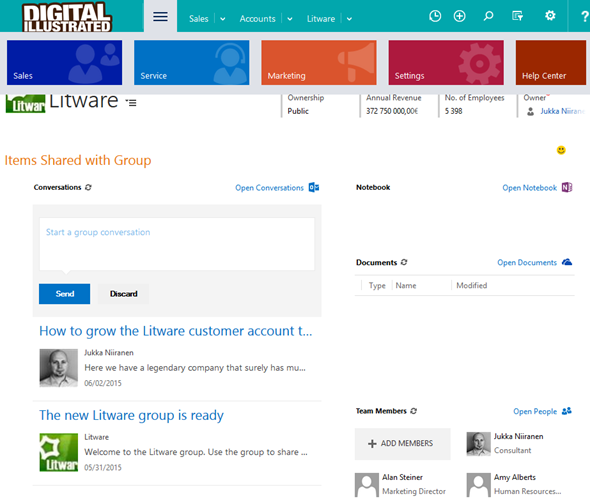Click the quick create plus icon
This screenshot has height=501, width=590.
click(459, 16)
